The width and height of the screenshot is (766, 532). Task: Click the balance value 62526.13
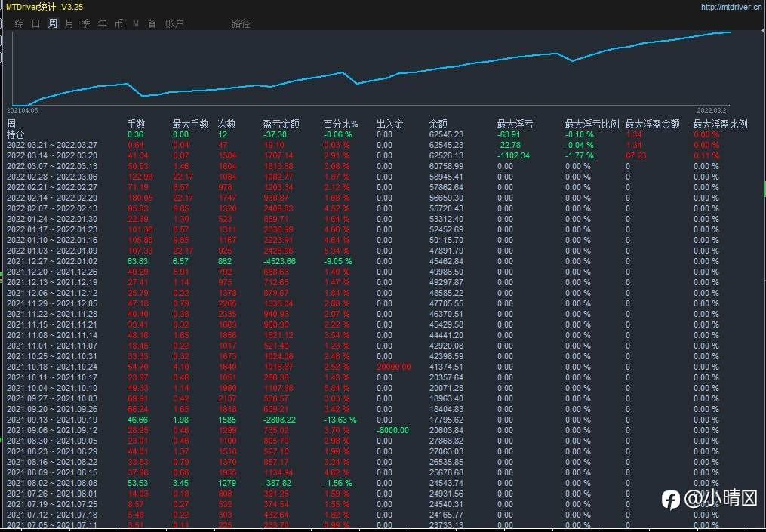(446, 156)
